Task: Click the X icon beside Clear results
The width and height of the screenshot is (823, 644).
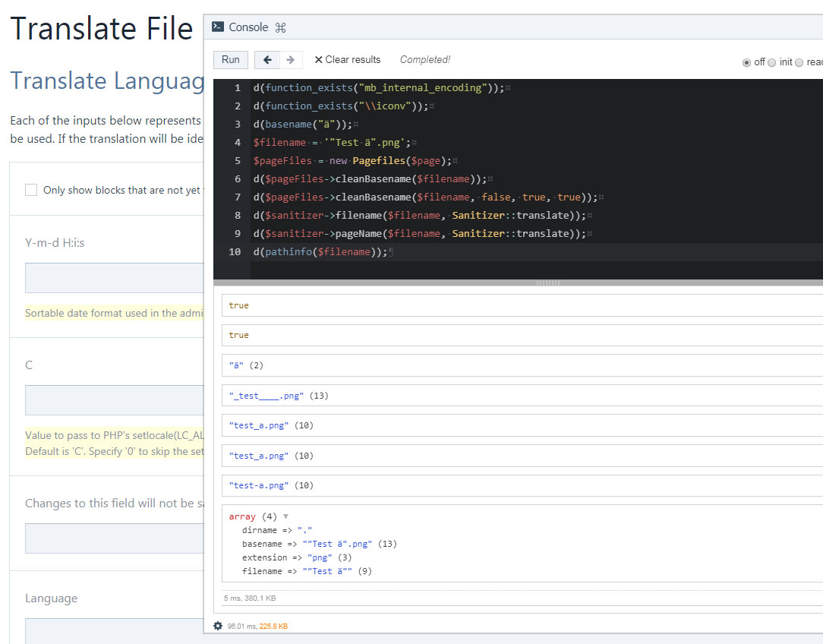Action: click(x=320, y=59)
